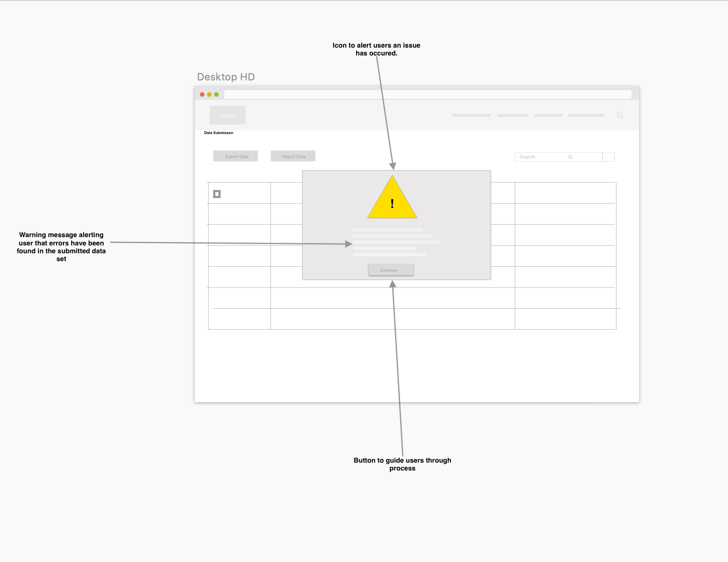Click the magnifier icon inside the Search field

(570, 157)
